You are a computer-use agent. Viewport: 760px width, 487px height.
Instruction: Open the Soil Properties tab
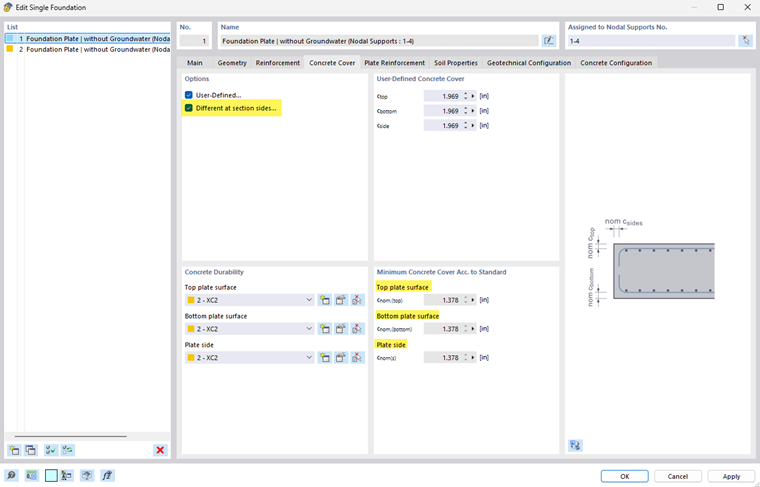[x=456, y=63]
